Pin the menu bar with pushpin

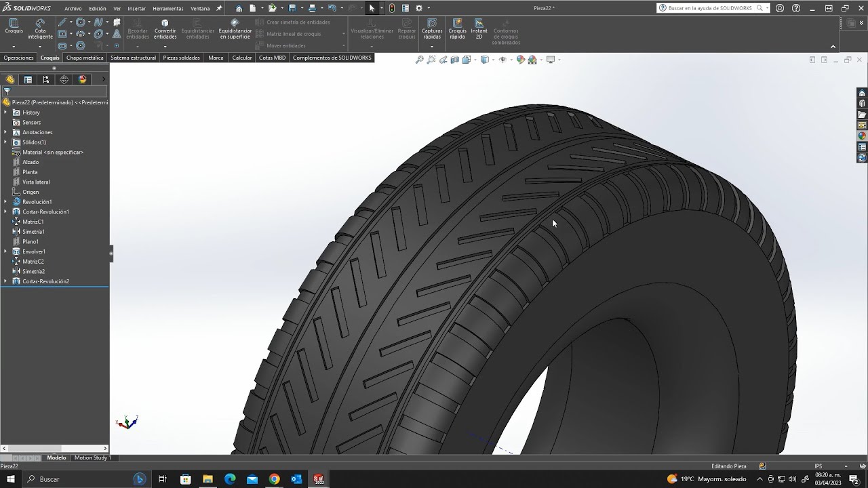point(219,8)
